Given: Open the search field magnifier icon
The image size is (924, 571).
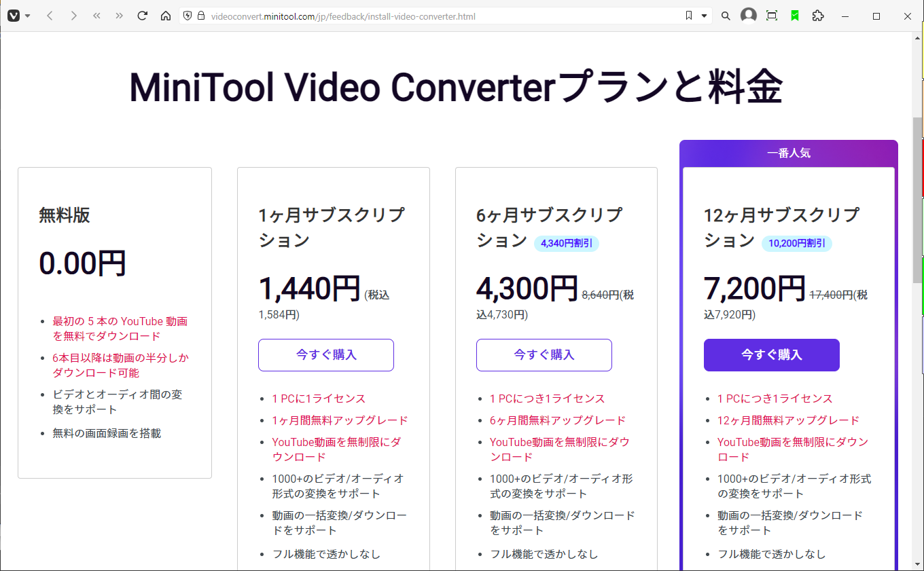Looking at the screenshot, I should 726,16.
